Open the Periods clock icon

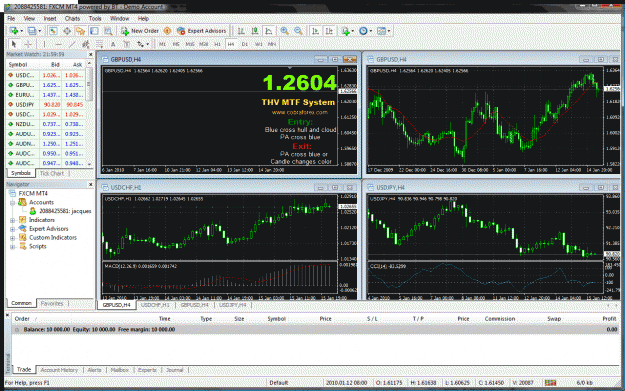pyautogui.click(x=363, y=31)
